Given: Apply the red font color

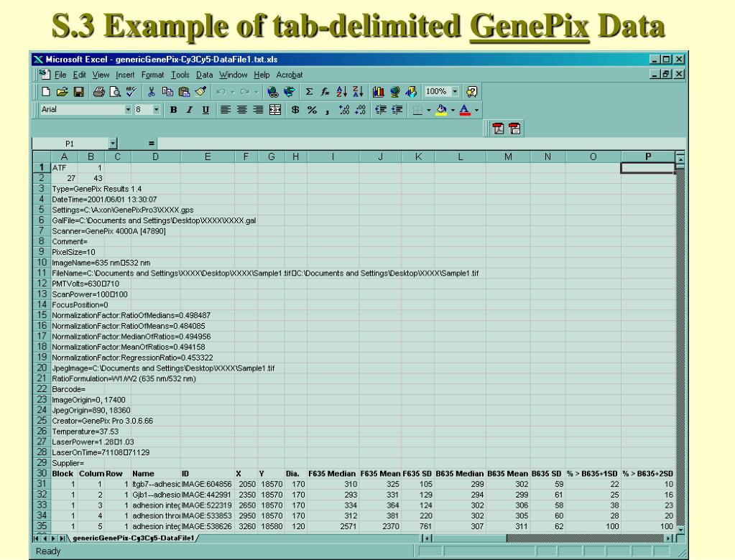Looking at the screenshot, I should pyautogui.click(x=465, y=110).
